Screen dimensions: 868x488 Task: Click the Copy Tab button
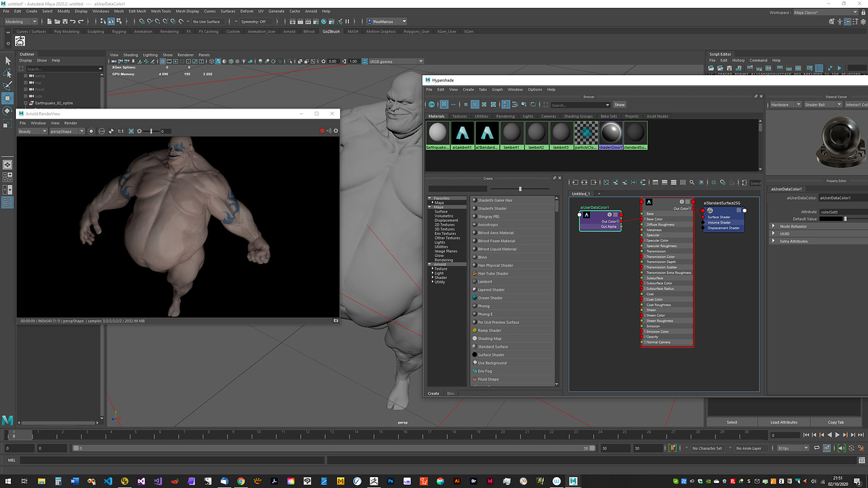point(837,422)
